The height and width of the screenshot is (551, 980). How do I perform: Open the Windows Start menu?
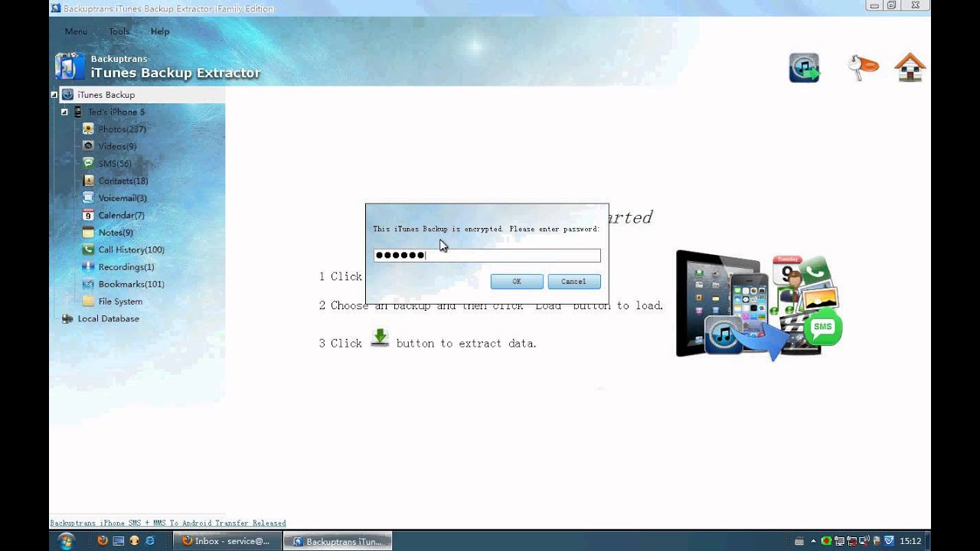tap(67, 541)
